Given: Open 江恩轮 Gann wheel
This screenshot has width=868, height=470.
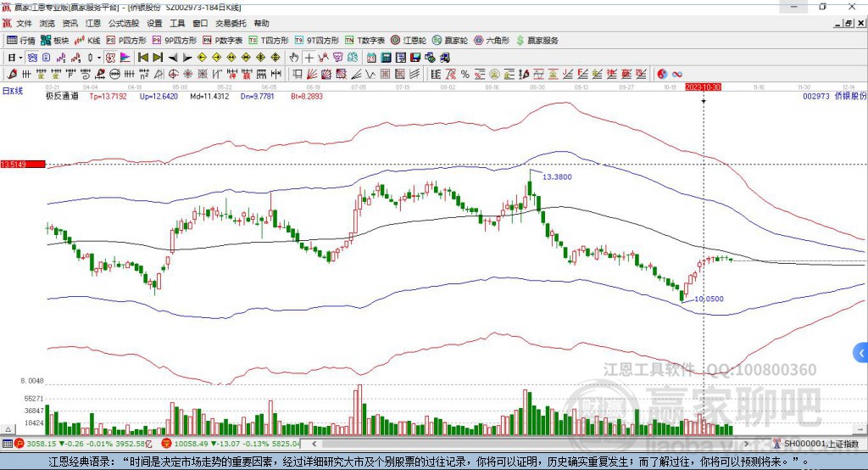Looking at the screenshot, I should [x=409, y=41].
